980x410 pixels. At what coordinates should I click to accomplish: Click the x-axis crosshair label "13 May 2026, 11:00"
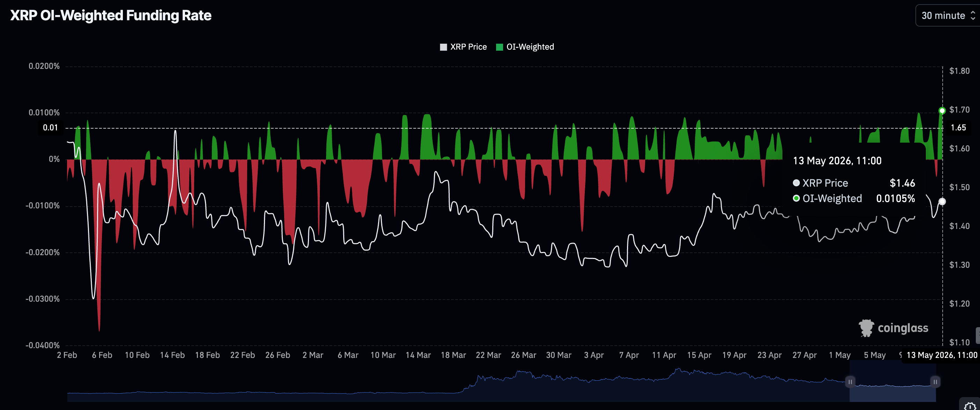point(942,355)
